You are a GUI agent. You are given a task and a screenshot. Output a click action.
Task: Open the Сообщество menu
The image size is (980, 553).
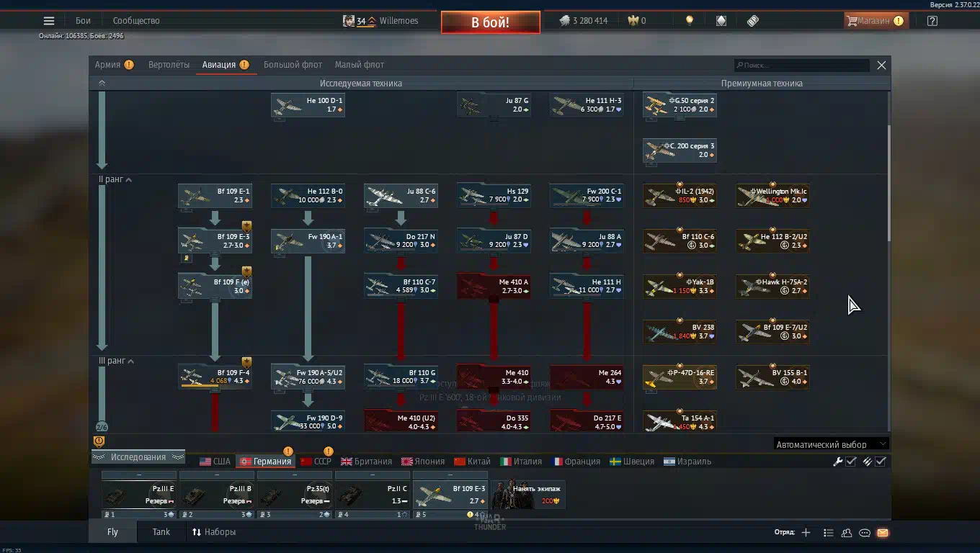136,21
